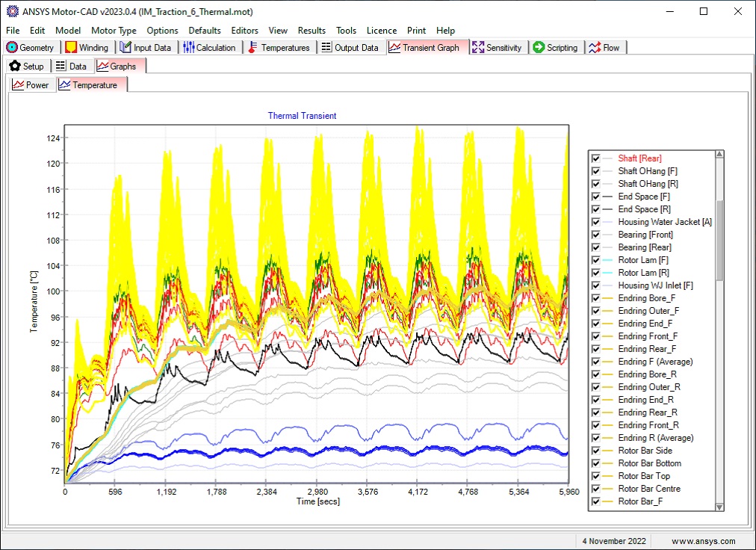Open the Defaults menu
The width and height of the screenshot is (756, 550).
(205, 31)
